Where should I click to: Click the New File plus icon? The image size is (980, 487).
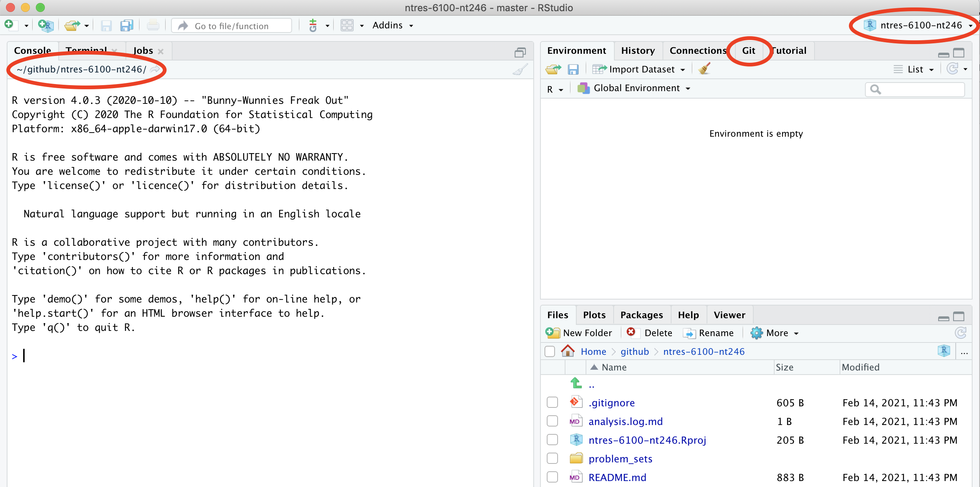(x=9, y=25)
